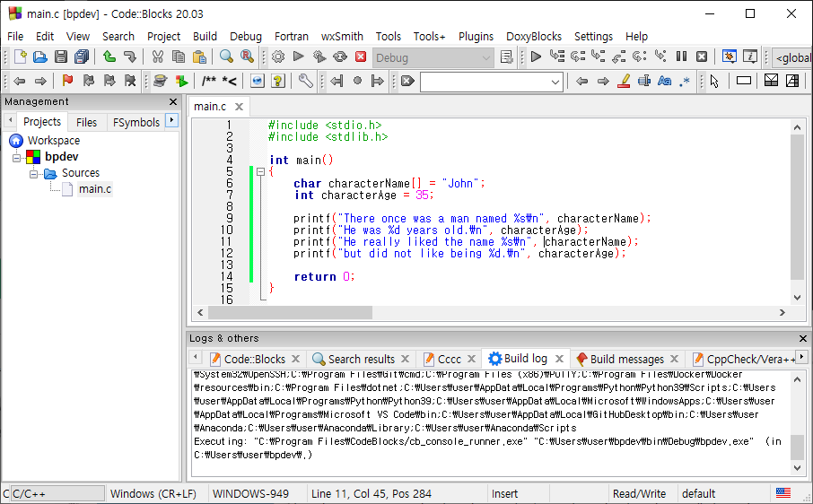Clear the incremental search field
This screenshot has height=504, width=813.
[408, 81]
